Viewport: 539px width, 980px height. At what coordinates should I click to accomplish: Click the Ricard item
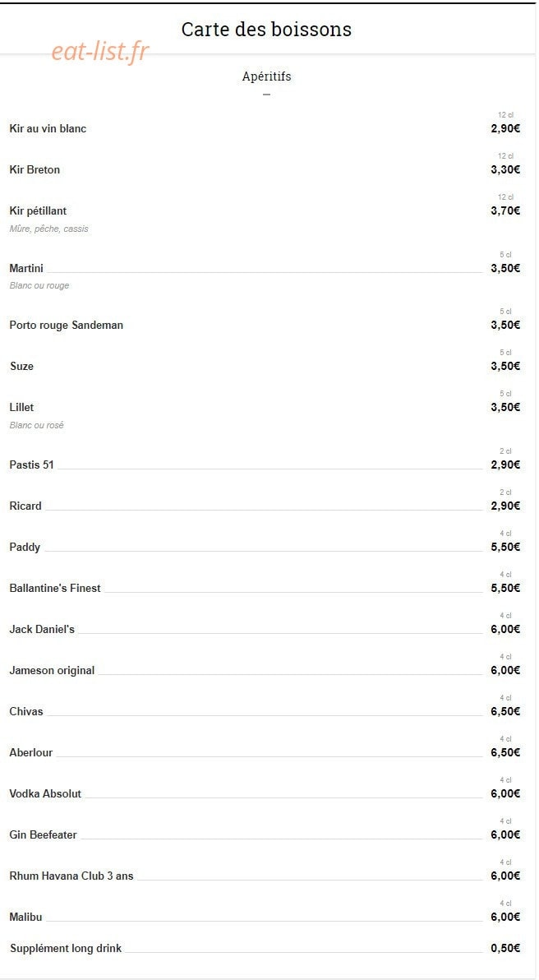[25, 506]
